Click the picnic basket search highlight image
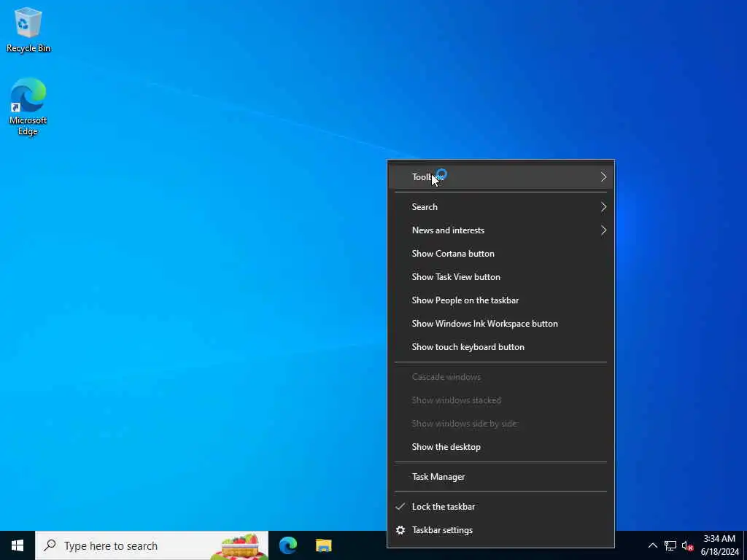Viewport: 747px width, 560px height. 239,547
